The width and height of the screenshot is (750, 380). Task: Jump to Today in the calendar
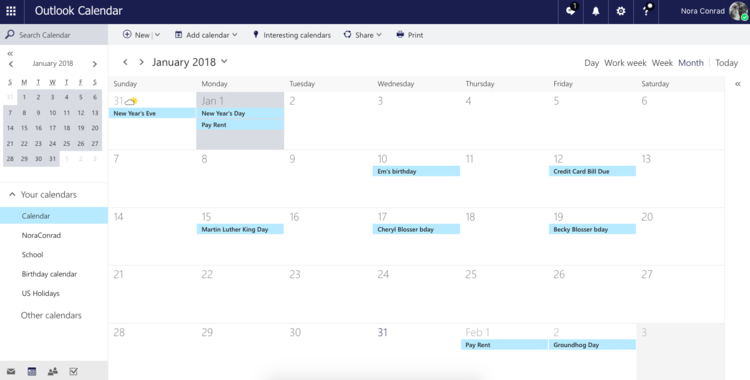click(x=726, y=63)
